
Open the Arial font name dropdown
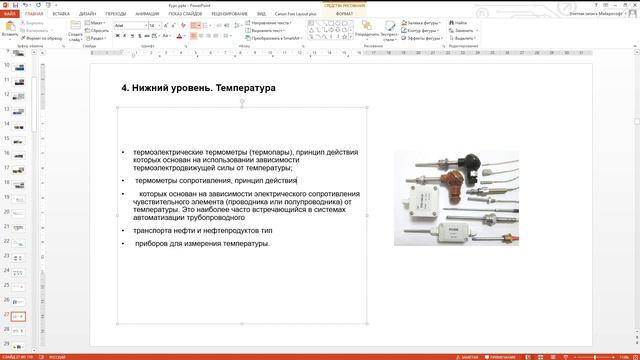pos(146,25)
